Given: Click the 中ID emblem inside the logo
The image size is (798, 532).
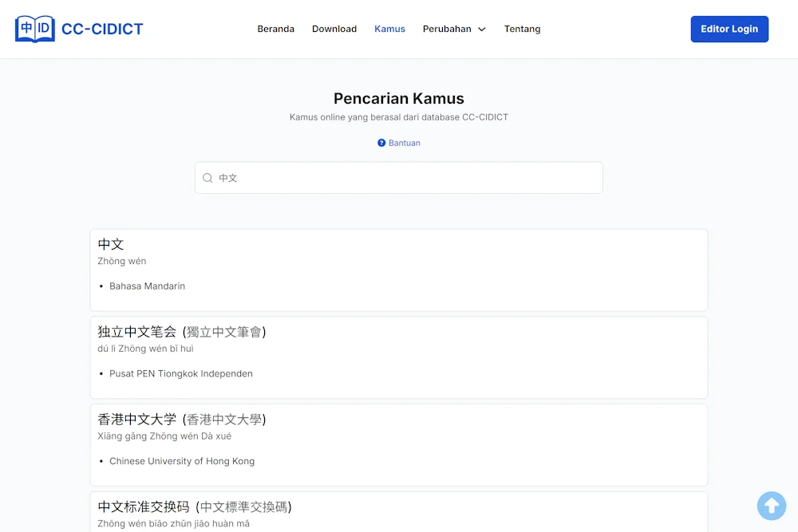Looking at the screenshot, I should (34, 28).
